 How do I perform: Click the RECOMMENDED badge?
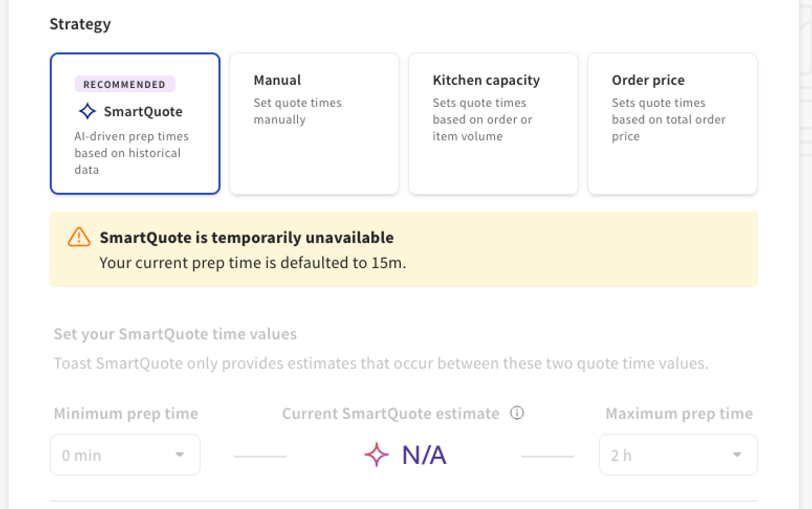125,84
